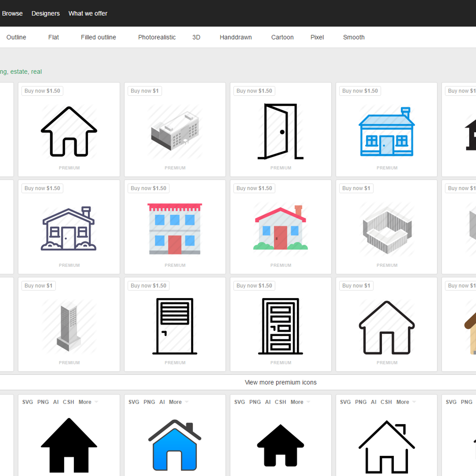The image size is (476, 476).
Task: Open the large solid black house free icon
Action: (69, 445)
